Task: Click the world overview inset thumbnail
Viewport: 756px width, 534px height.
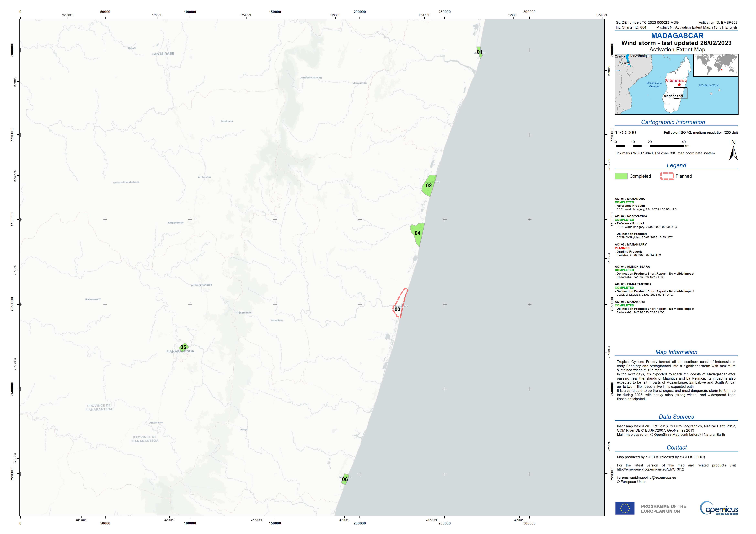Action: click(x=715, y=65)
